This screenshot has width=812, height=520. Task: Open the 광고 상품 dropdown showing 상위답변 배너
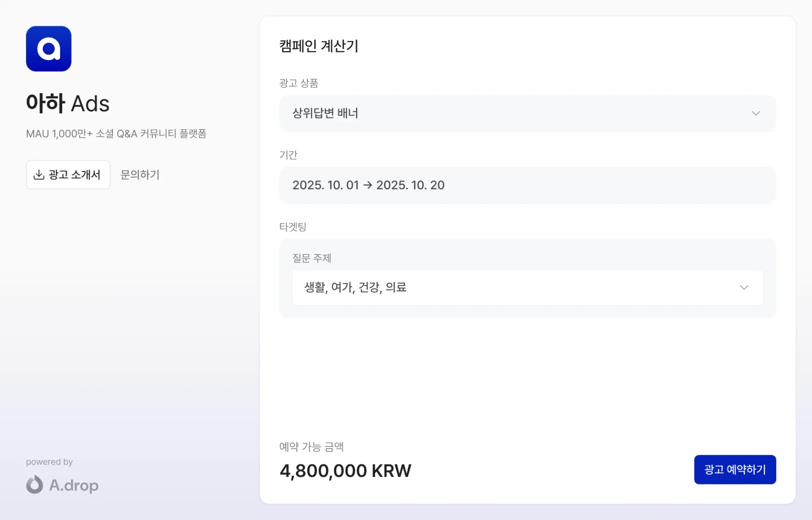(507, 113)
